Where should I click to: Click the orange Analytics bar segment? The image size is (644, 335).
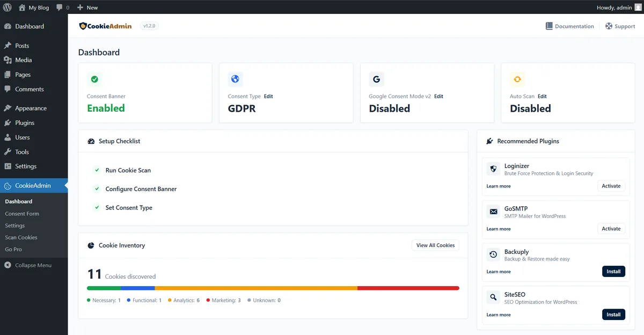click(x=256, y=288)
